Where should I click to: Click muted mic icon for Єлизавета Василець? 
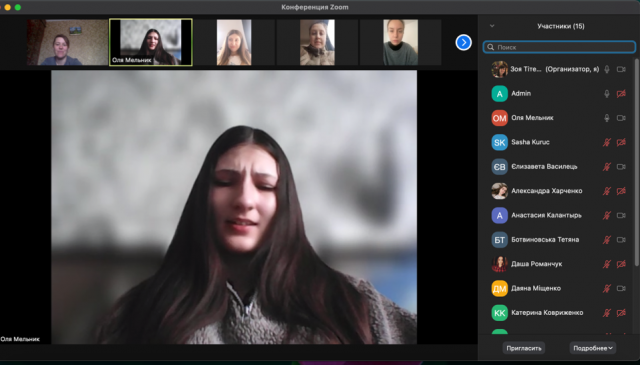tap(607, 167)
